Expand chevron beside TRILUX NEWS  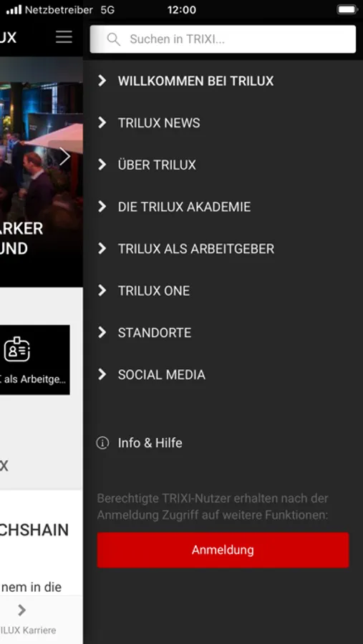pyautogui.click(x=102, y=123)
